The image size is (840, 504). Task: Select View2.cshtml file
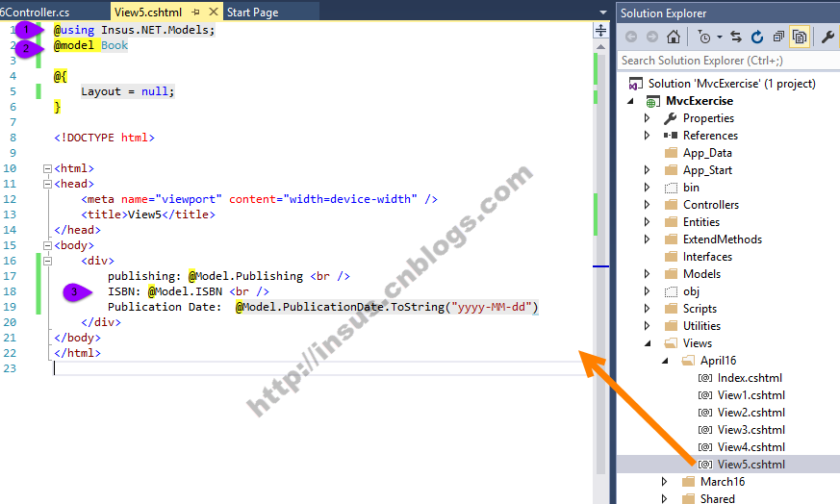coord(751,413)
